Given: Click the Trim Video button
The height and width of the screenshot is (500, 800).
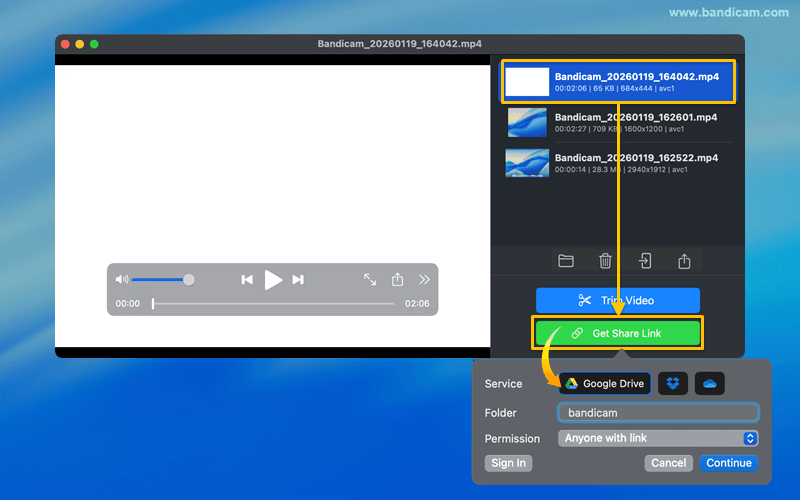Looking at the screenshot, I should [x=617, y=300].
